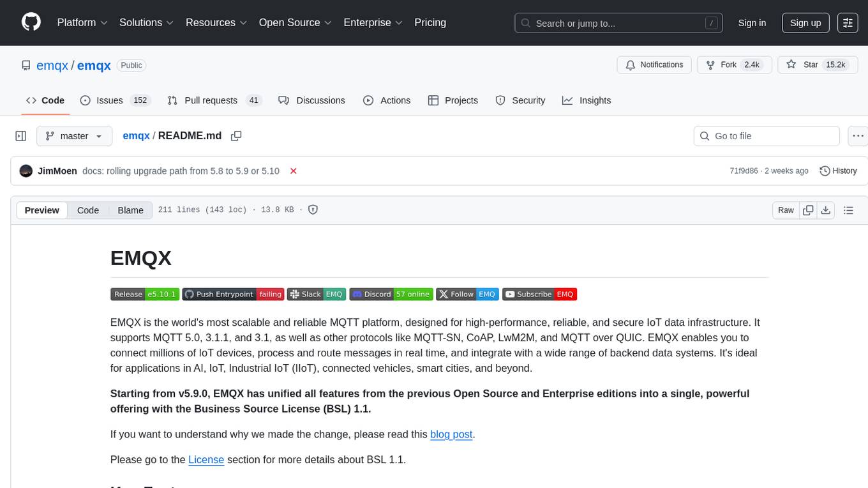The width and height of the screenshot is (868, 488).
Task: Open the blog post link
Action: 451,434
